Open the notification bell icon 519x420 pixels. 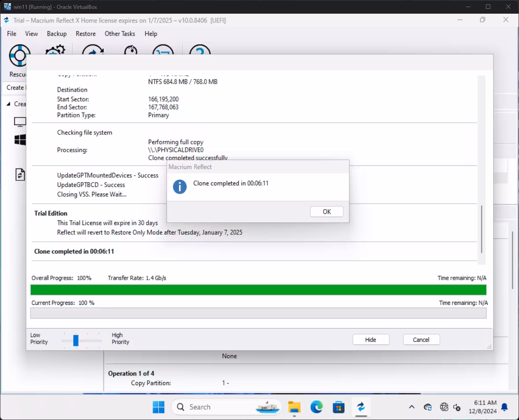coord(504,407)
